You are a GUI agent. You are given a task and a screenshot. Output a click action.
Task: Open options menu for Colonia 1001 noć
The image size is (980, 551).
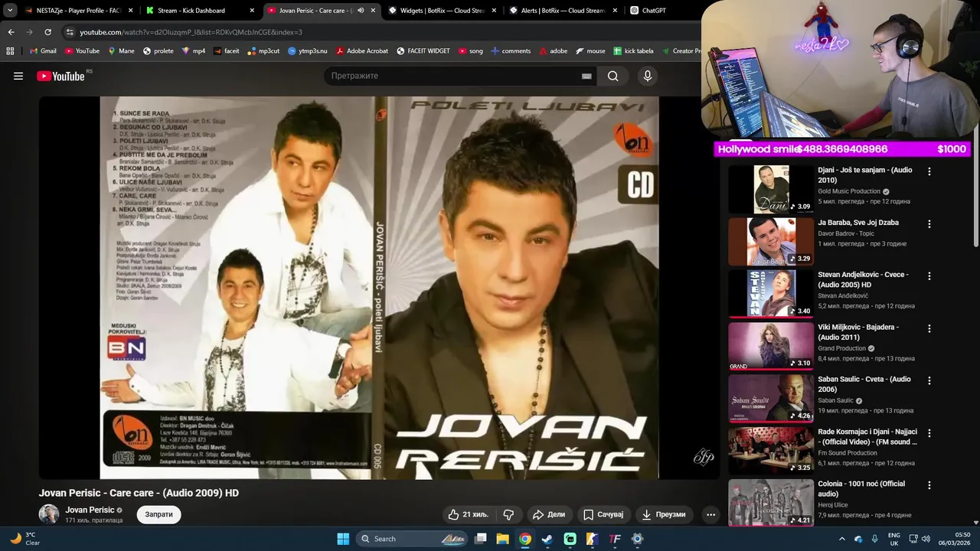(x=929, y=485)
